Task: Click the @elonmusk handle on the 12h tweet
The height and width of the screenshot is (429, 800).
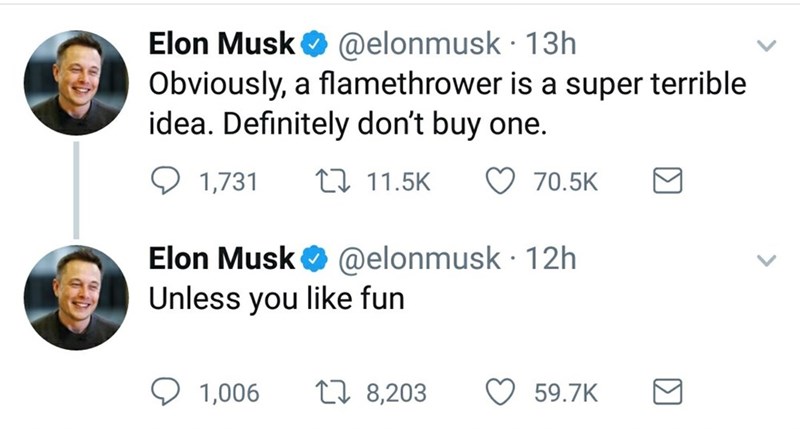Action: click(421, 257)
